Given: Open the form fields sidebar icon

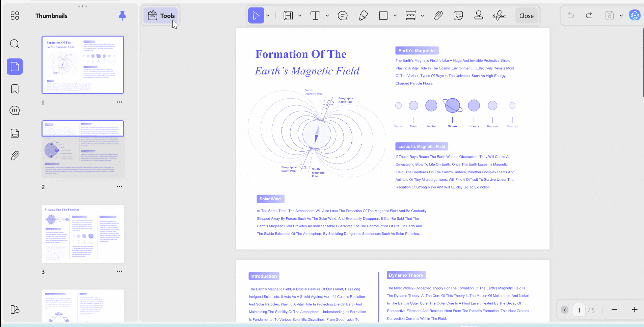Looking at the screenshot, I should point(15,133).
